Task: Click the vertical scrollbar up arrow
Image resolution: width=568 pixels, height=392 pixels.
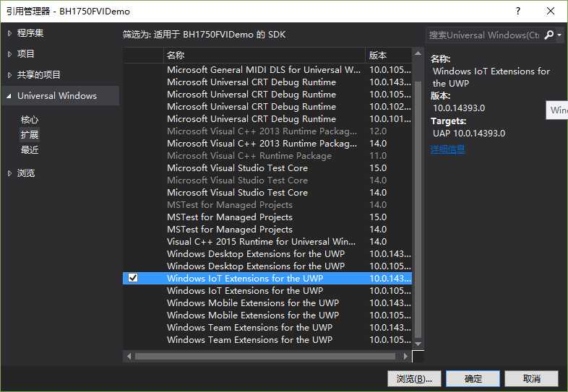Action: (418, 53)
